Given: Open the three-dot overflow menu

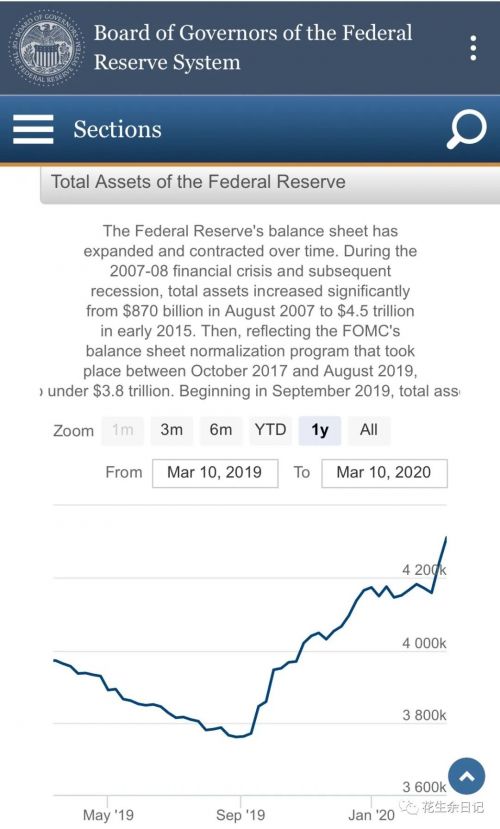Looking at the screenshot, I should pyautogui.click(x=473, y=48).
